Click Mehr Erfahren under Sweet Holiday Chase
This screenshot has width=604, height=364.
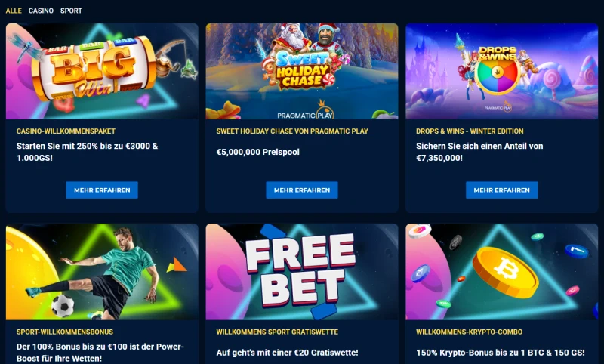pos(302,190)
